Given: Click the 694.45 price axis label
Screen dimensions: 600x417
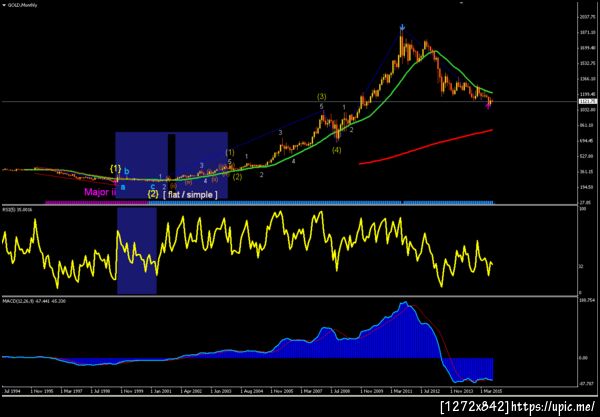Looking at the screenshot, I should click(x=587, y=141).
